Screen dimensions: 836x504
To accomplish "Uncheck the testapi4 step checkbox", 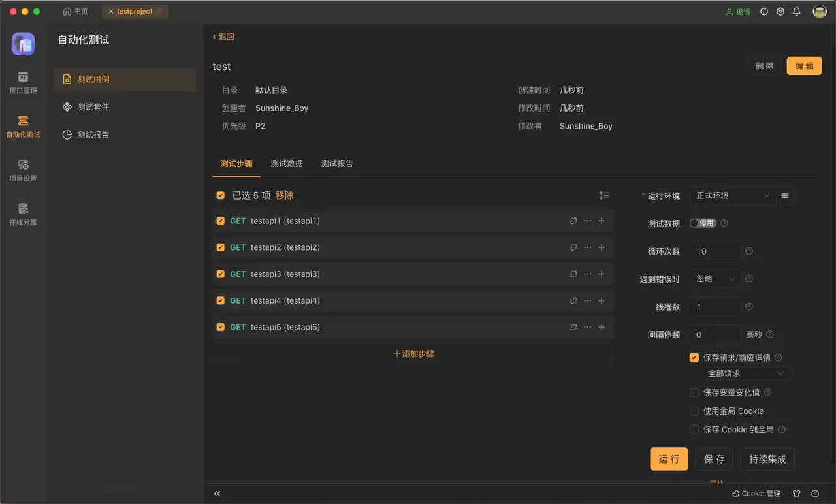I will 221,301.
